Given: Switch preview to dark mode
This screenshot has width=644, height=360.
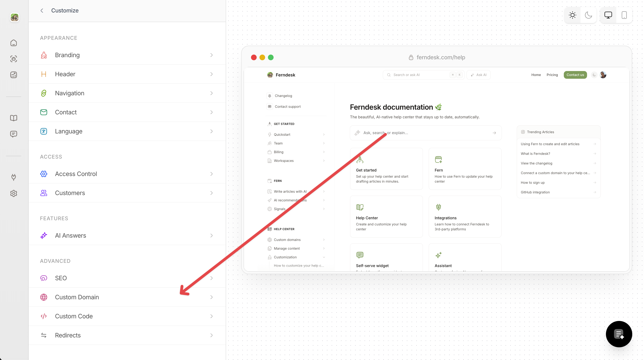Looking at the screenshot, I should [x=588, y=15].
